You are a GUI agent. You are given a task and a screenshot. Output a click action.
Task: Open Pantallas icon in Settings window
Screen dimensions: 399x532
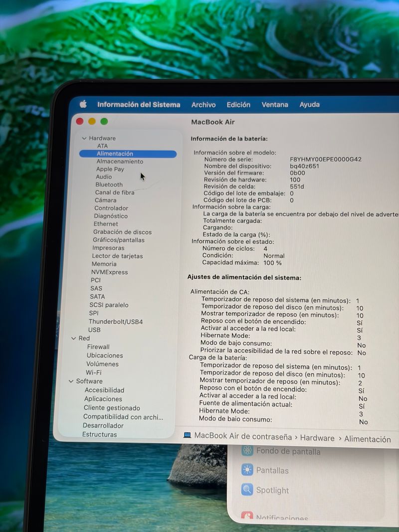(x=247, y=470)
